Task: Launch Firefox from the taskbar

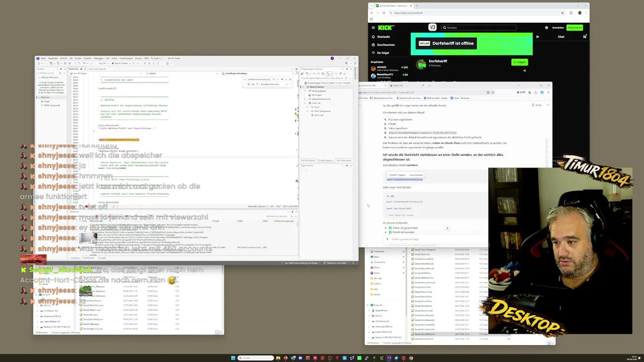Action: point(285,358)
